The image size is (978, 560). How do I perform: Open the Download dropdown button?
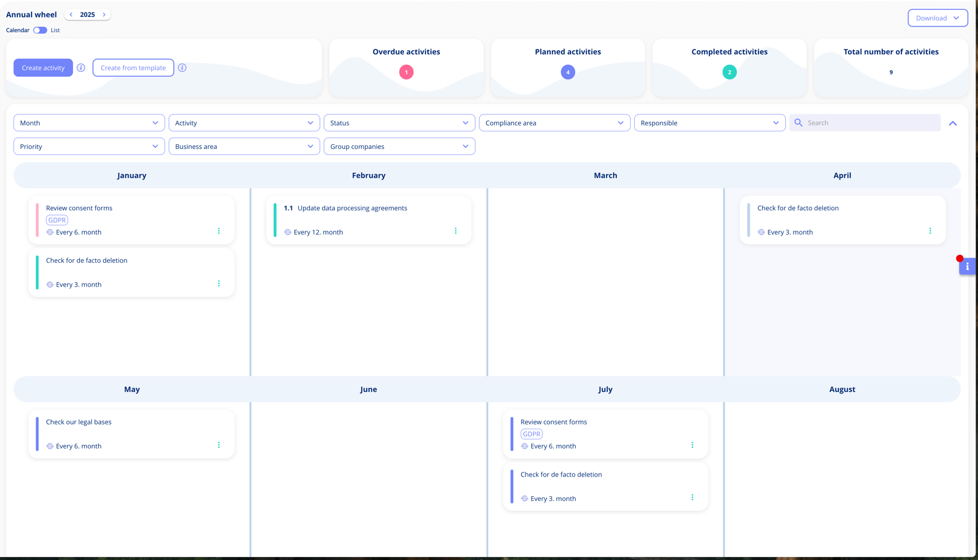937,18
